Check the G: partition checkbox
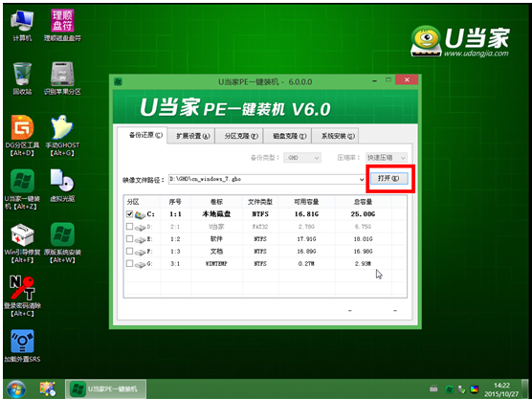This screenshot has height=399, width=532. [x=129, y=263]
